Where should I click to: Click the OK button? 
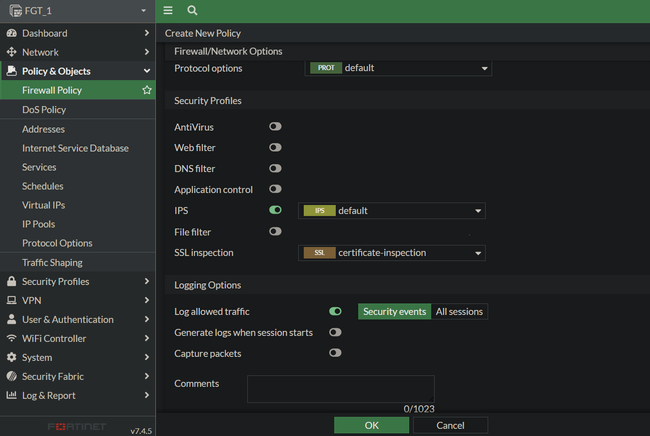[x=371, y=425]
